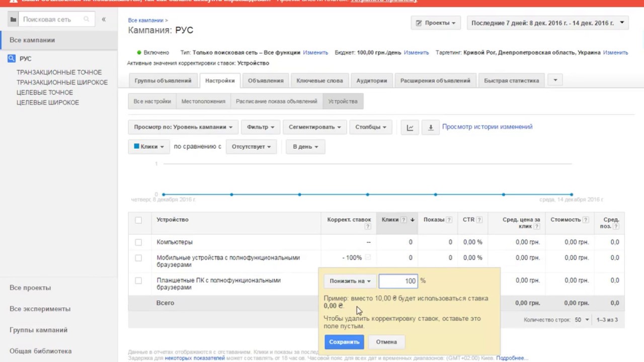Click the sort arrow in Клики column

click(x=413, y=220)
